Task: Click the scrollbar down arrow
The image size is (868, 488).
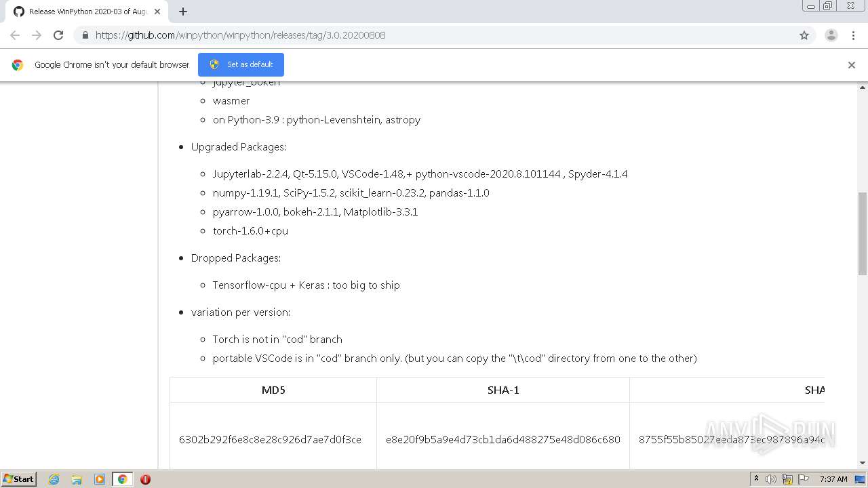Action: (x=863, y=463)
